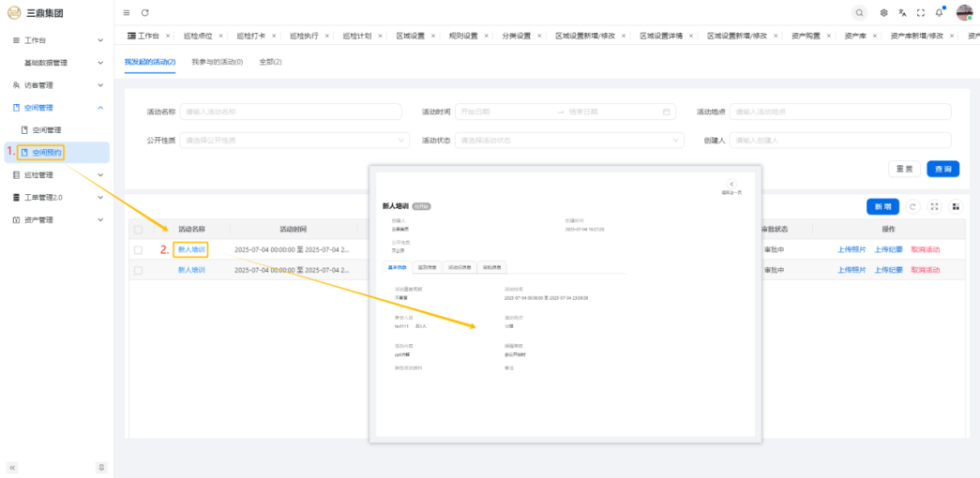Image resolution: width=980 pixels, height=478 pixels.
Task: Click the refresh icon beside 新增 button
Action: [912, 206]
